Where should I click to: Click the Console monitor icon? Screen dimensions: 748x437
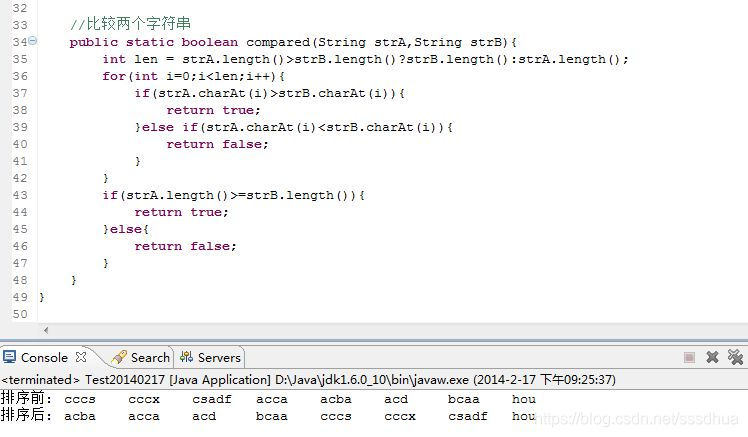click(10, 357)
